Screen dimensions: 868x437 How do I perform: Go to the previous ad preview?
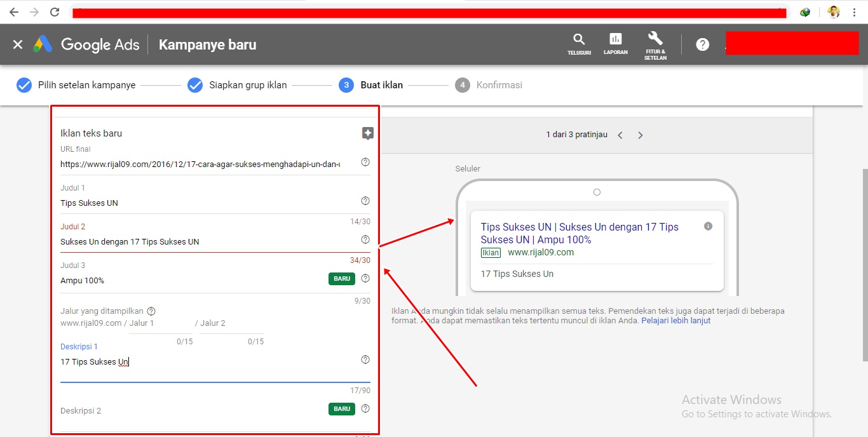[x=620, y=134]
